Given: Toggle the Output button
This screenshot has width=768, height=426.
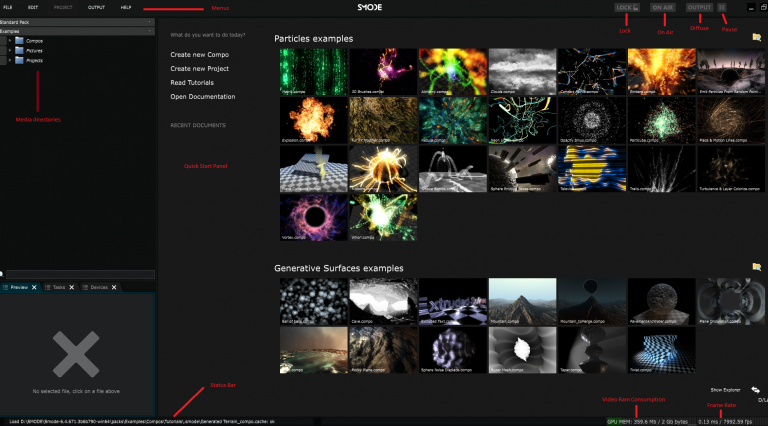Looking at the screenshot, I should click(699, 7).
